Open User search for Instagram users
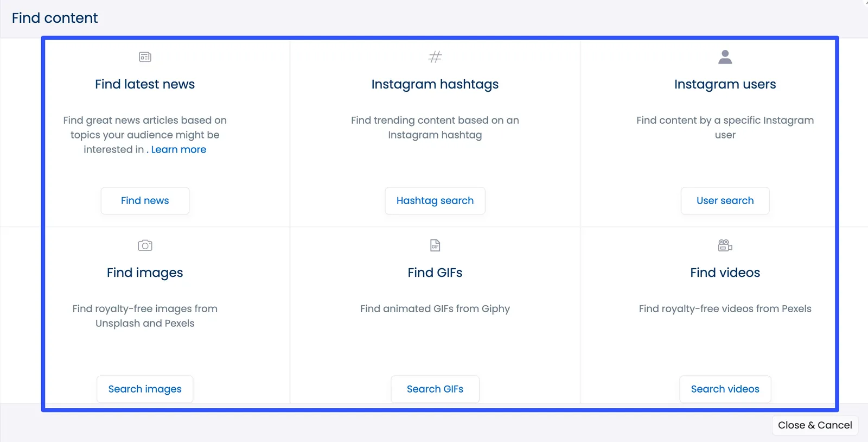This screenshot has width=868, height=442. click(x=725, y=200)
